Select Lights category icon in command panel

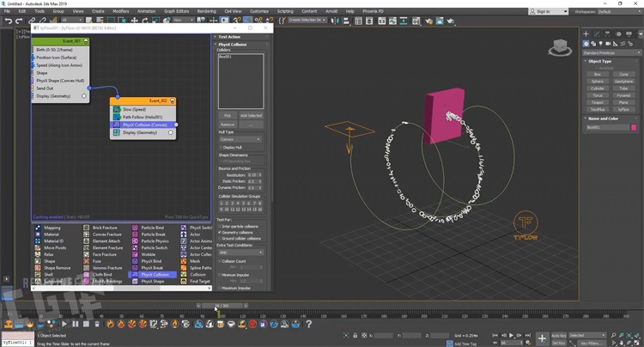pyautogui.click(x=600, y=44)
